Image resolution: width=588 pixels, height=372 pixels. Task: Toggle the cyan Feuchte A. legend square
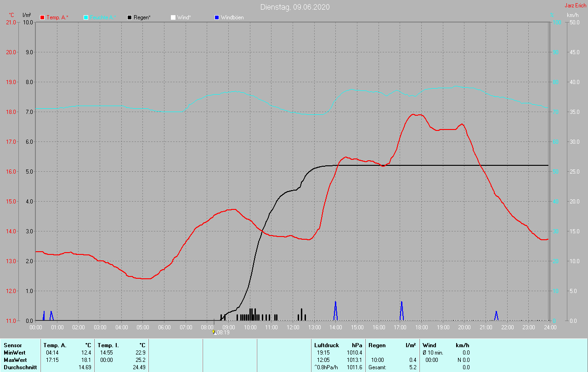(x=86, y=17)
